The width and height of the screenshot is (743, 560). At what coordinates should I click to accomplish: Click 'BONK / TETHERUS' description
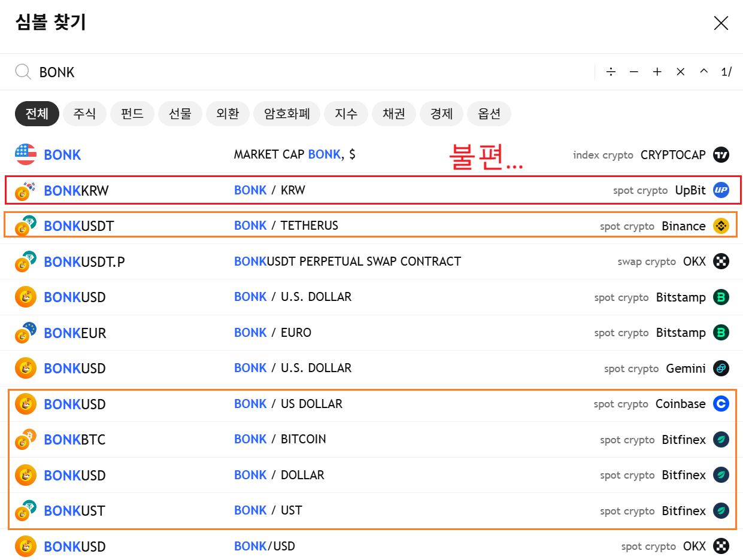tap(286, 226)
